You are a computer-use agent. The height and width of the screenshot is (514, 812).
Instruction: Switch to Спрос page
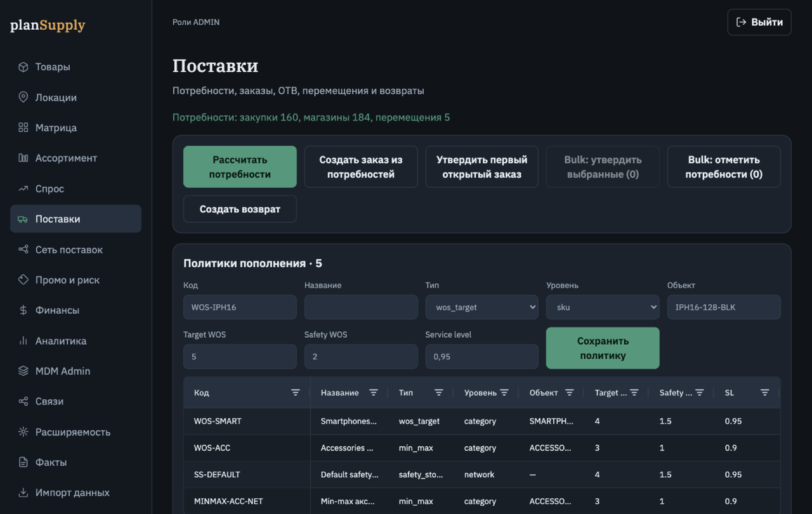point(75,188)
